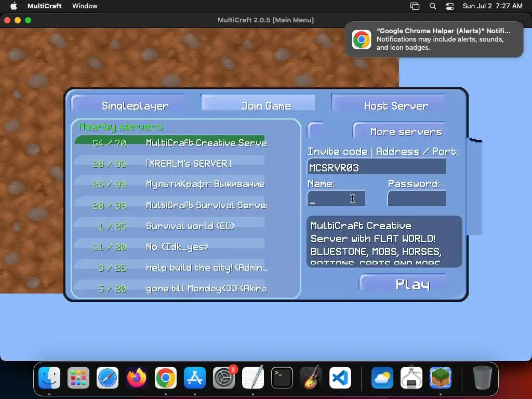The image size is (532, 399).
Task: Click the Invite code address field
Action: click(x=376, y=167)
